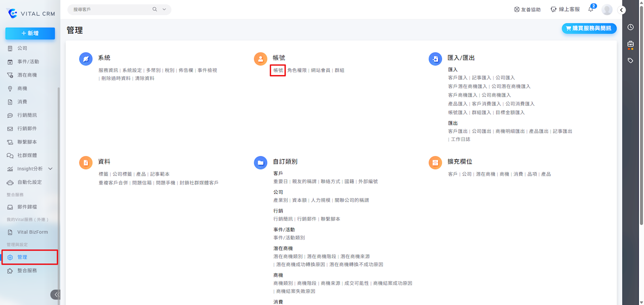The image size is (644, 305).
Task: Open the search box dropdown arrow
Action: (x=164, y=9)
